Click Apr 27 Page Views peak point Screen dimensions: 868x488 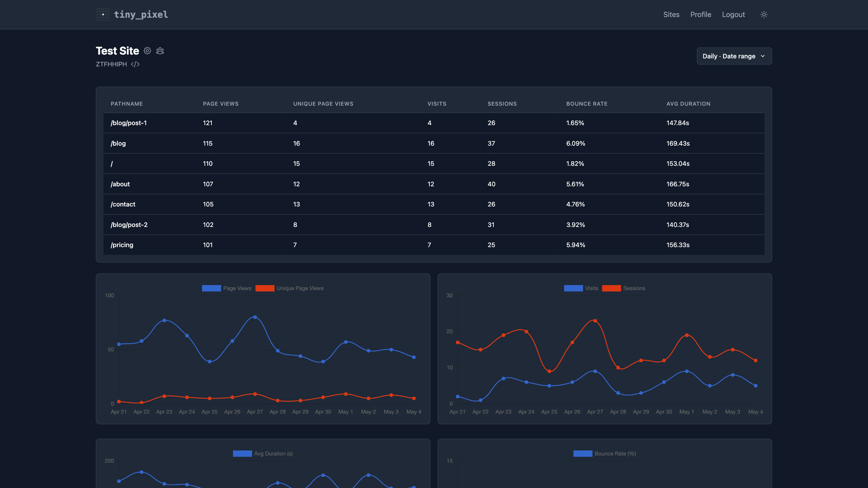point(255,317)
